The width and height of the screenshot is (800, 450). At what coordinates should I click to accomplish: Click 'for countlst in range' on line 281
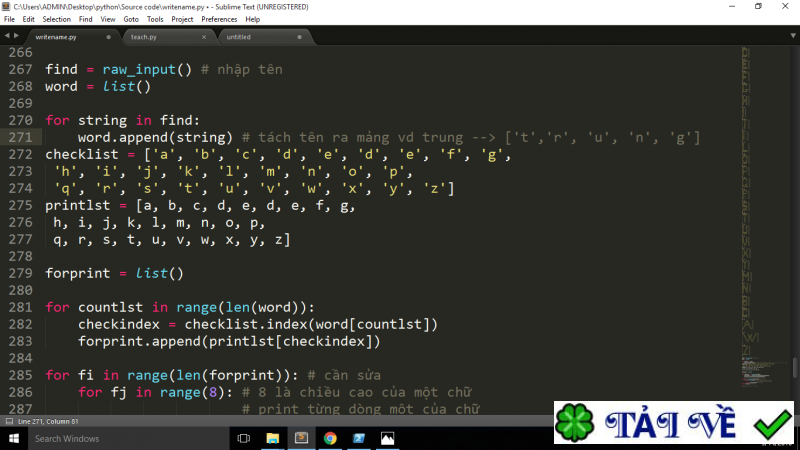point(131,308)
